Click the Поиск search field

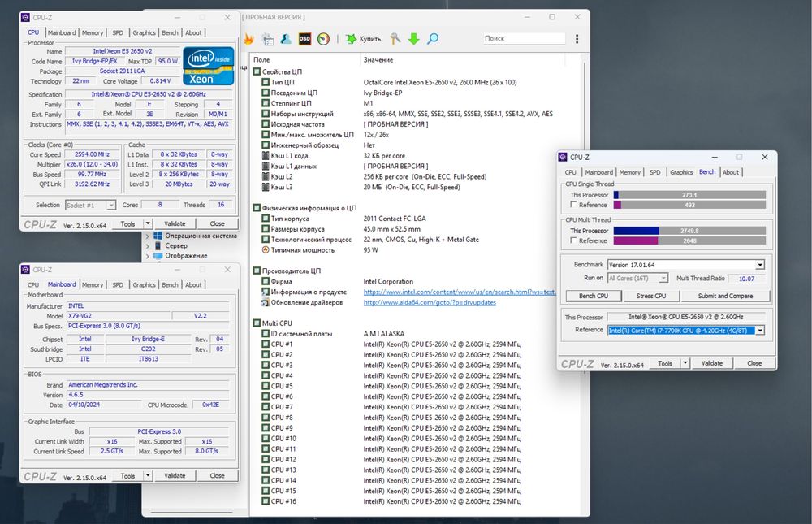click(524, 38)
